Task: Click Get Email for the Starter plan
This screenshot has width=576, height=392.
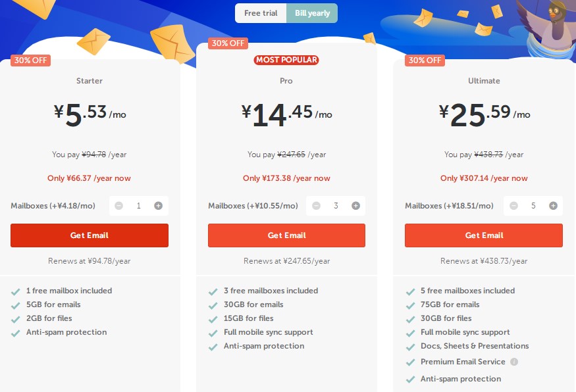Action: (89, 235)
